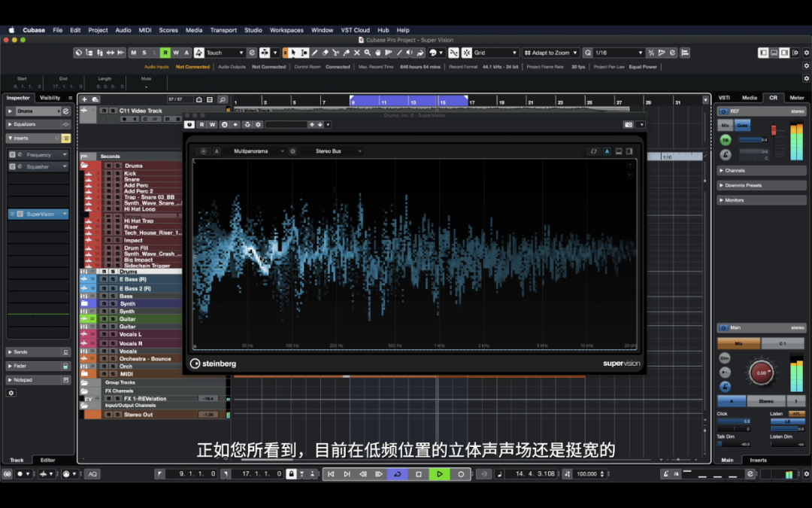Select the Object Selection arrow tool
Viewport: 812px width, 508px height.
tap(294, 53)
